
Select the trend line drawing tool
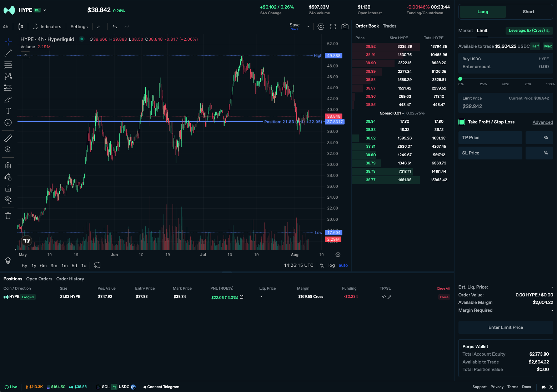click(8, 53)
